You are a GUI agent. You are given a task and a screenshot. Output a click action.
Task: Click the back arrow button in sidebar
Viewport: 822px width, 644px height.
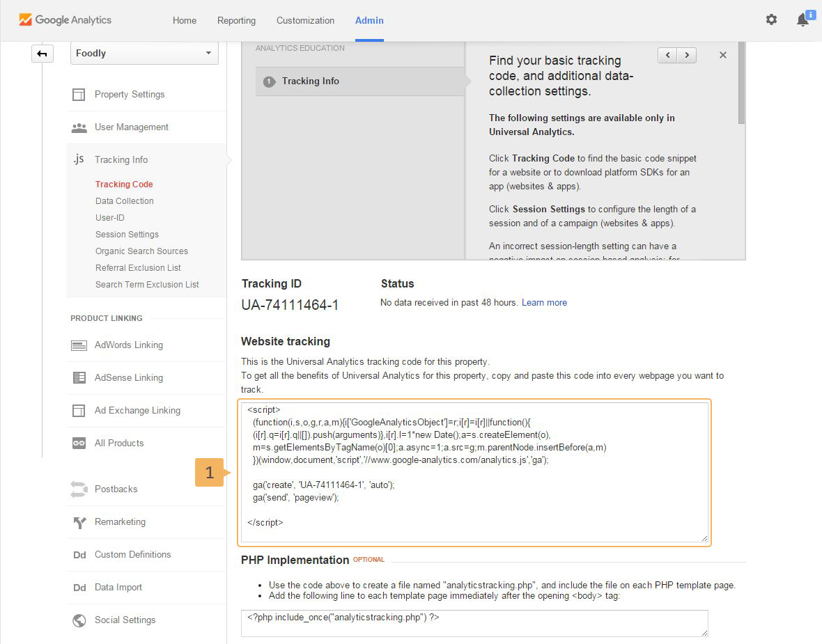pos(42,54)
